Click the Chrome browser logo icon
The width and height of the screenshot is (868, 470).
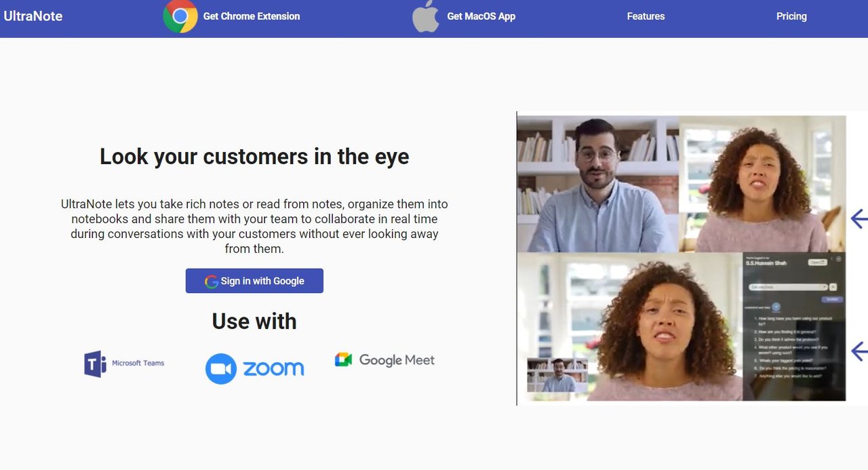pos(180,16)
